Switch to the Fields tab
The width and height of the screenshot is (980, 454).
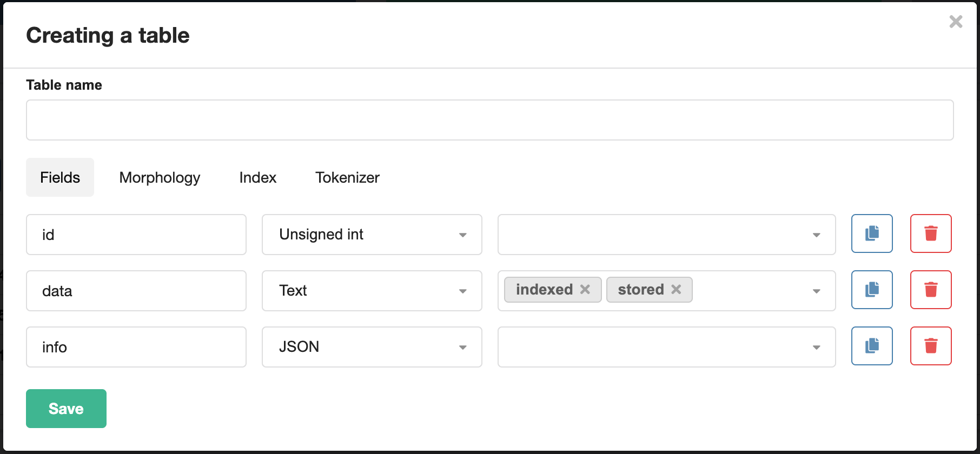click(59, 177)
